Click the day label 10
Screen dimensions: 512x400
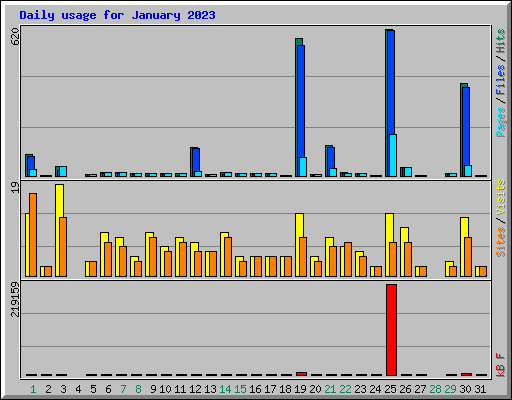click(165, 389)
